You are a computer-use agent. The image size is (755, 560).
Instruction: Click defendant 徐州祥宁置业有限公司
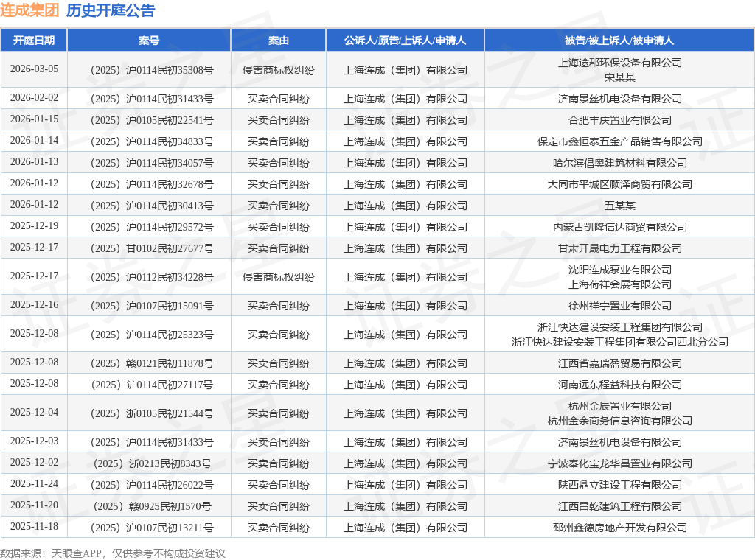(x=619, y=306)
